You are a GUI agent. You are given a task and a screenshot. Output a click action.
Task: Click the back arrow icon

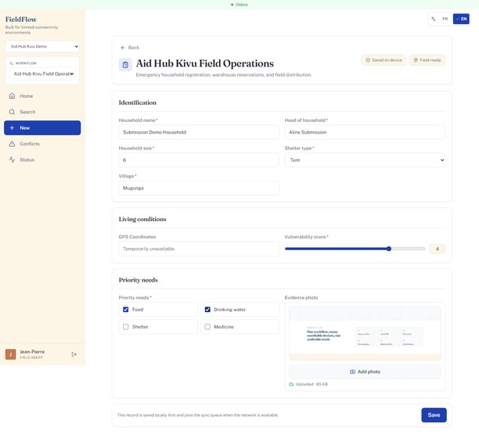point(123,48)
